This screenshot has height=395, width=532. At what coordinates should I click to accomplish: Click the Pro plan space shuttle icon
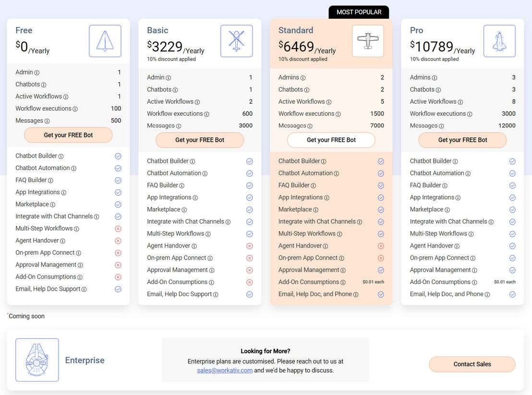pyautogui.click(x=499, y=41)
